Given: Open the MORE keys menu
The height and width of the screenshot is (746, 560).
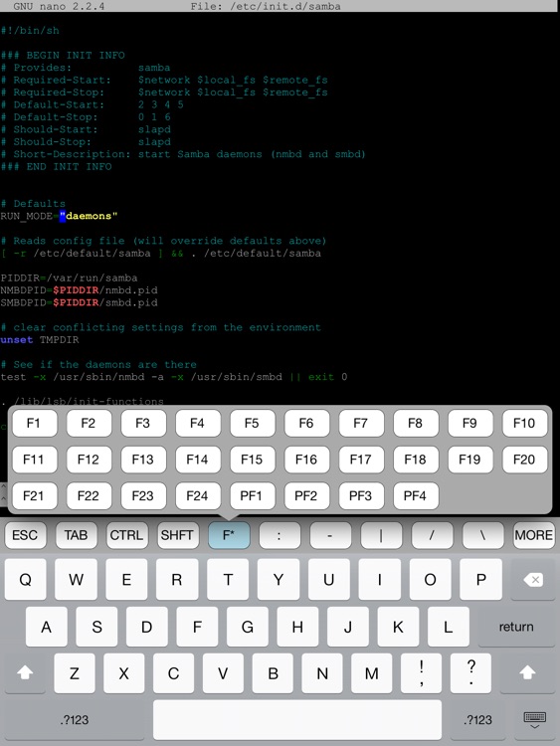Looking at the screenshot, I should click(x=534, y=535).
